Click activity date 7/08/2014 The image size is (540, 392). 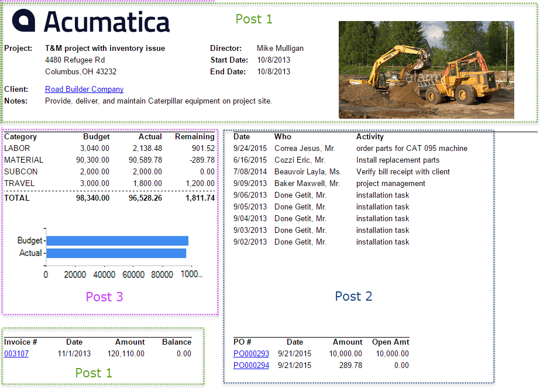250,171
